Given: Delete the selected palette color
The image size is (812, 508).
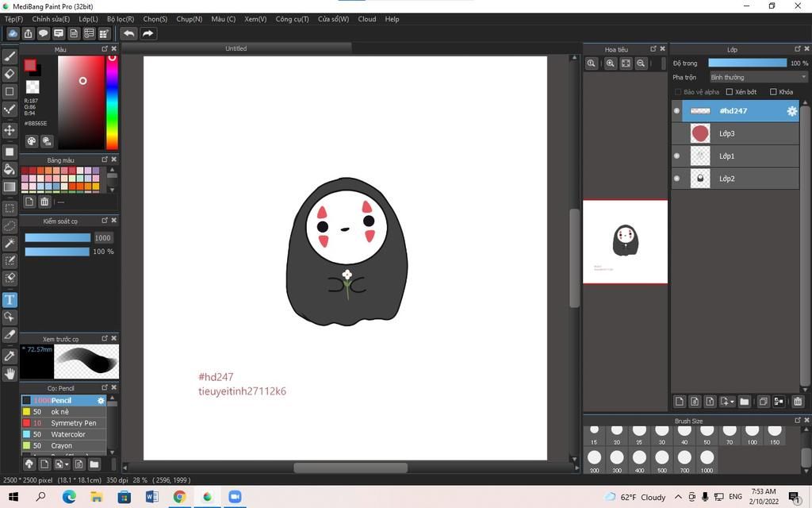Looking at the screenshot, I should 44,202.
